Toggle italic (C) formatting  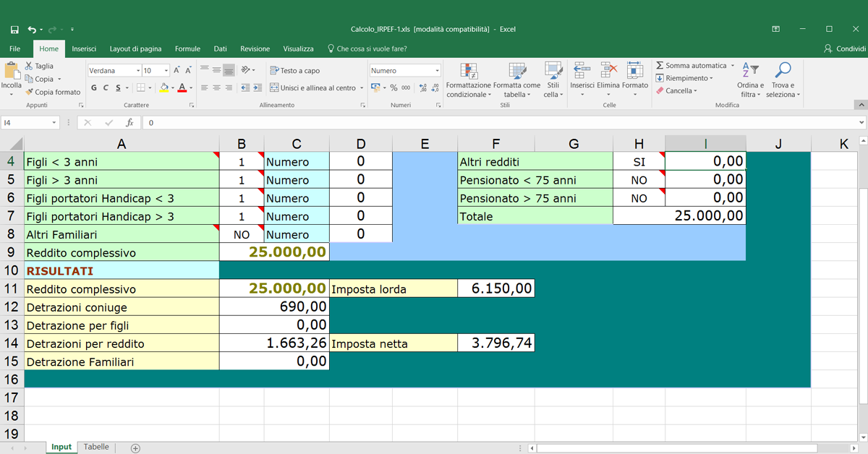tap(106, 88)
